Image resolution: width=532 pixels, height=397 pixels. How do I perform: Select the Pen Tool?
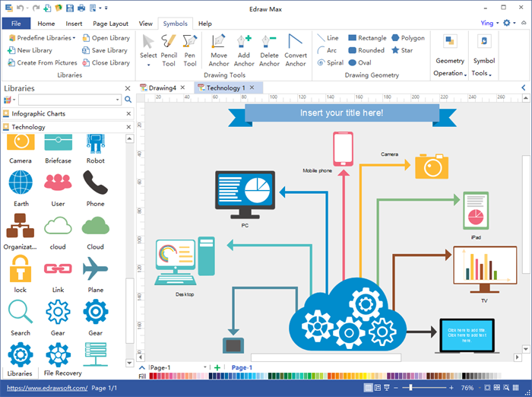(190, 49)
